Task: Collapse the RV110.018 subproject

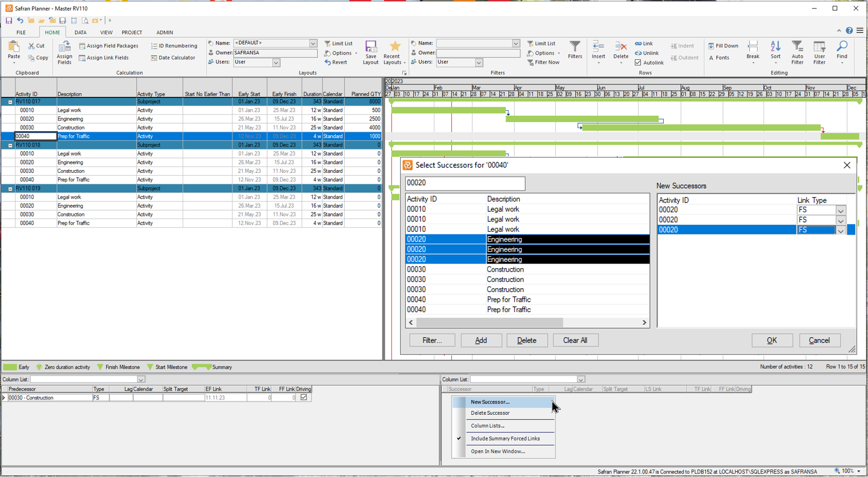Action: (x=10, y=145)
